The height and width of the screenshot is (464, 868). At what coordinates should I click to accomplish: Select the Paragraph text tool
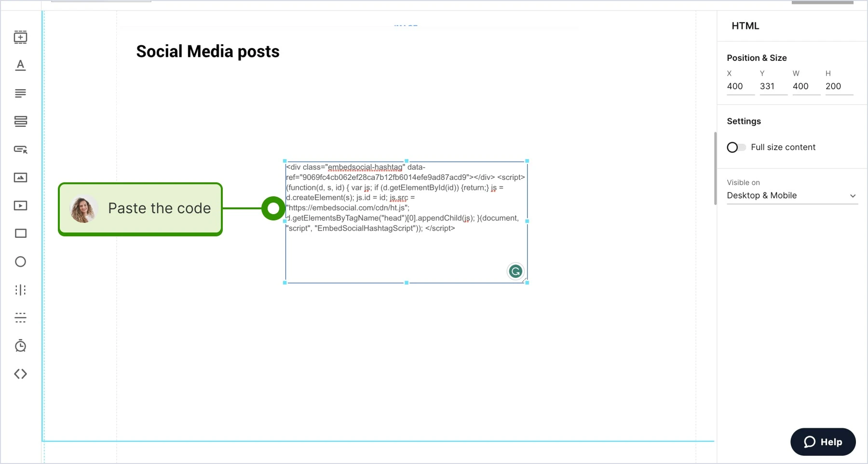click(x=20, y=93)
